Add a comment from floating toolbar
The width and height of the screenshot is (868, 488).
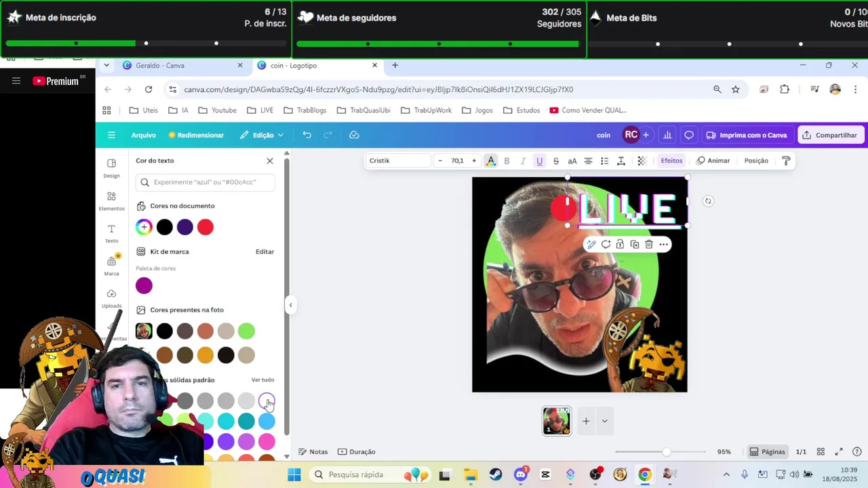point(606,244)
